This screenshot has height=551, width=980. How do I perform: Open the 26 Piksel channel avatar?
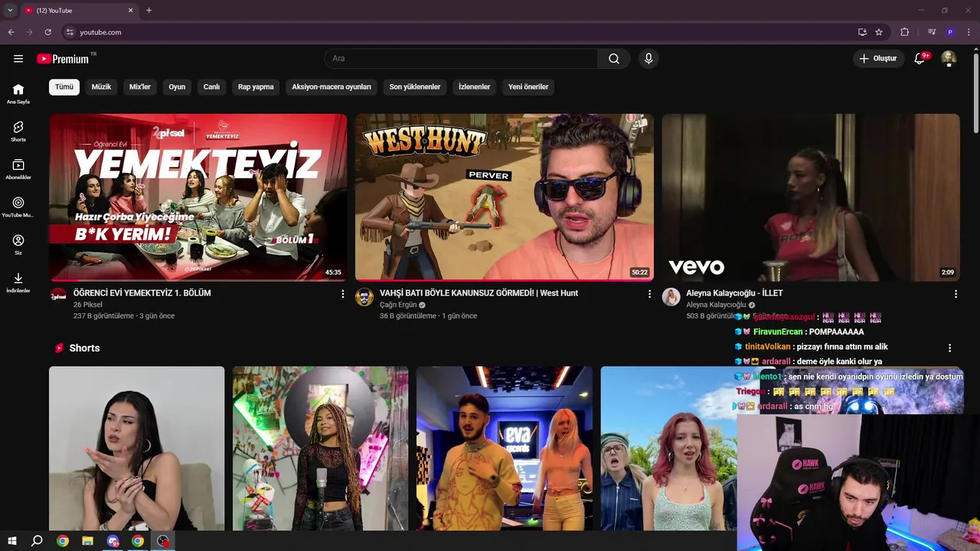[x=58, y=297]
